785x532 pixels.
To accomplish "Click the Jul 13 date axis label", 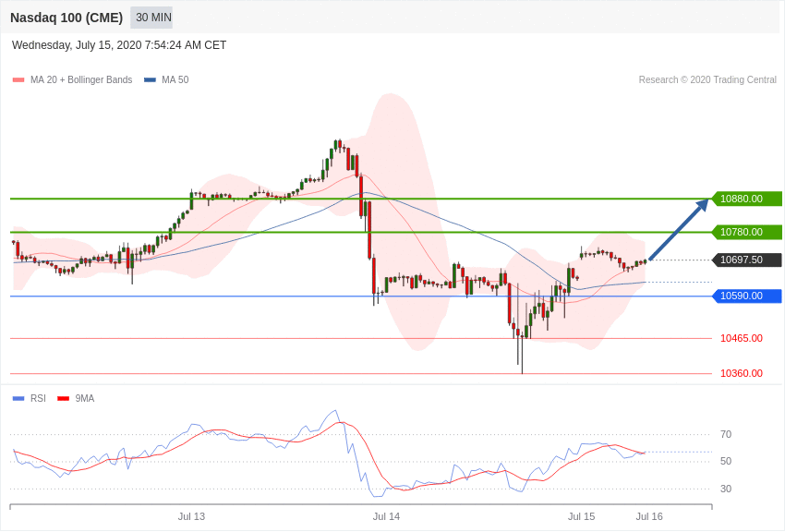I will [x=191, y=516].
